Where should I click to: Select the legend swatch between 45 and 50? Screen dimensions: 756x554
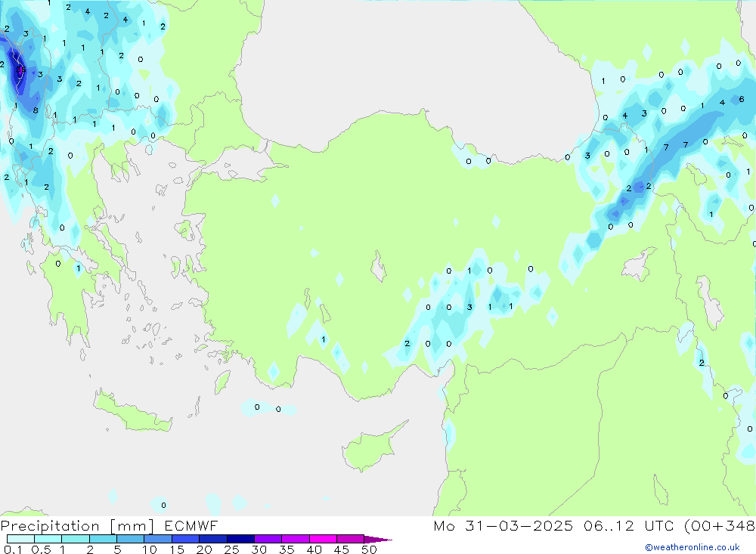click(x=351, y=539)
